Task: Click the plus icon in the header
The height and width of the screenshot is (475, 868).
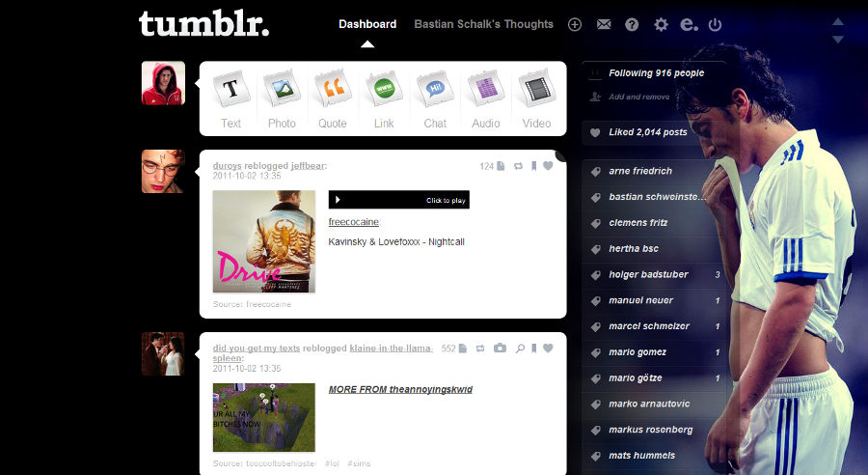Action: click(575, 24)
